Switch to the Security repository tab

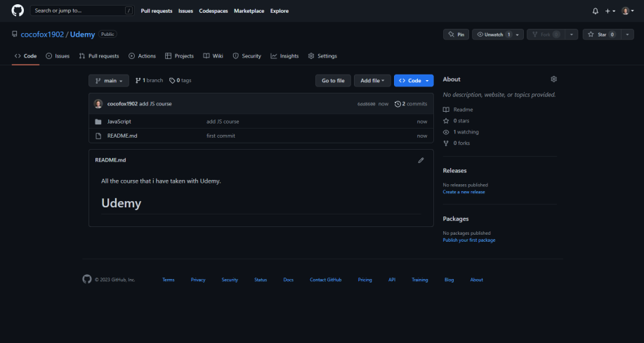[247, 56]
